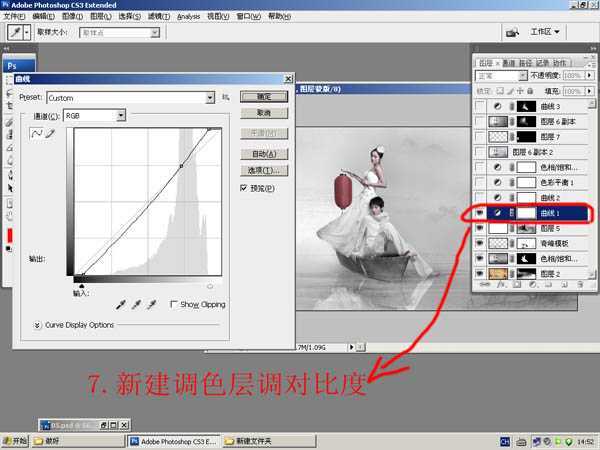The image size is (600, 450).
Task: Open the 滤镜(T) menu
Action: point(159,16)
